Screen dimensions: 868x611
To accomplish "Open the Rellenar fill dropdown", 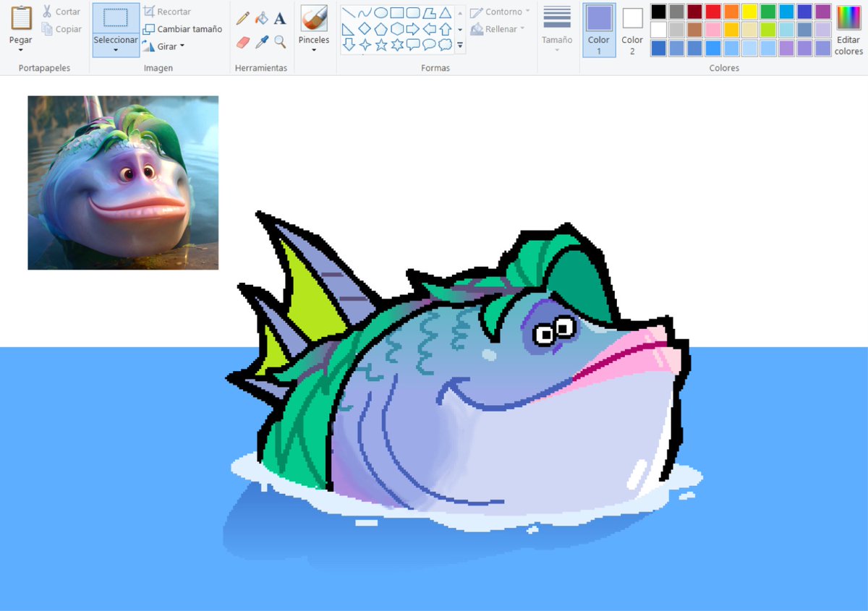I will pos(498,29).
